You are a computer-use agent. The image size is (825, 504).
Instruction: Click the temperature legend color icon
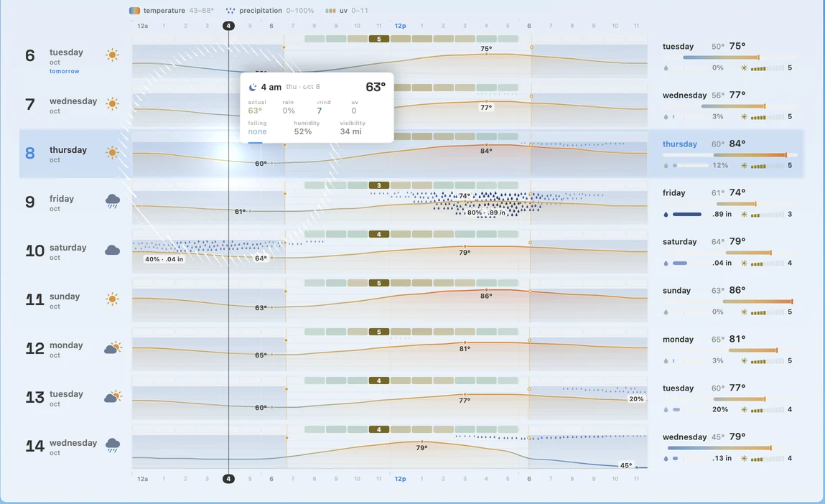coord(135,11)
